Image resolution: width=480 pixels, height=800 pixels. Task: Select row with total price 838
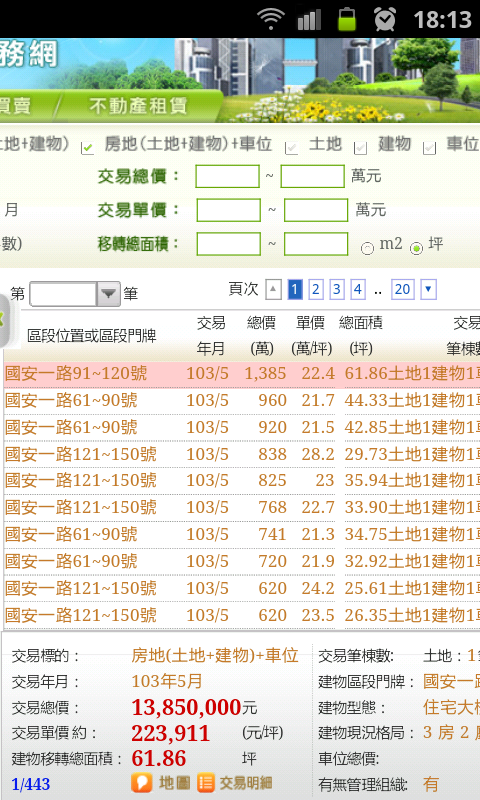coord(242,454)
